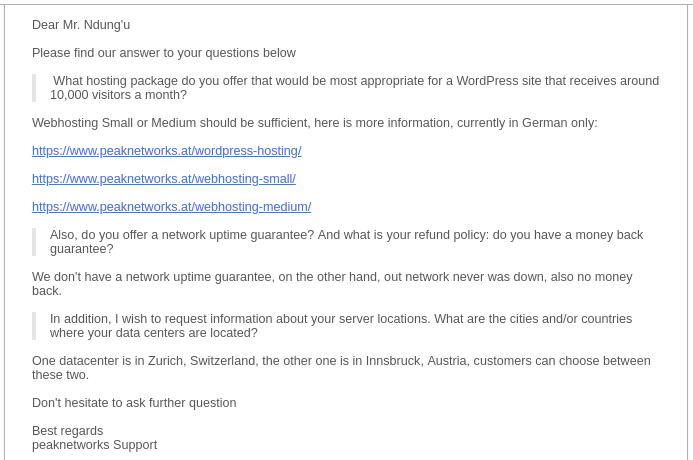
Task: Open the wordpress-hosting peaknetworks link
Action: 167,151
